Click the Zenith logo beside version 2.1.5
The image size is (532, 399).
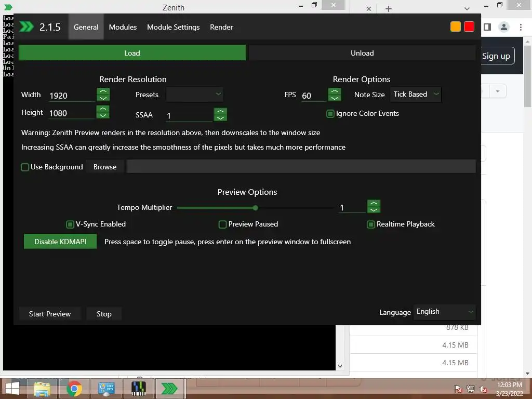[x=26, y=26]
